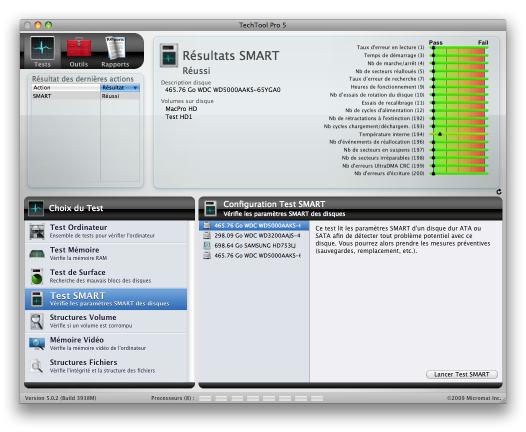Click the Nb d'erreurs d'écriture (200) gauge

pyautogui.click(x=459, y=173)
